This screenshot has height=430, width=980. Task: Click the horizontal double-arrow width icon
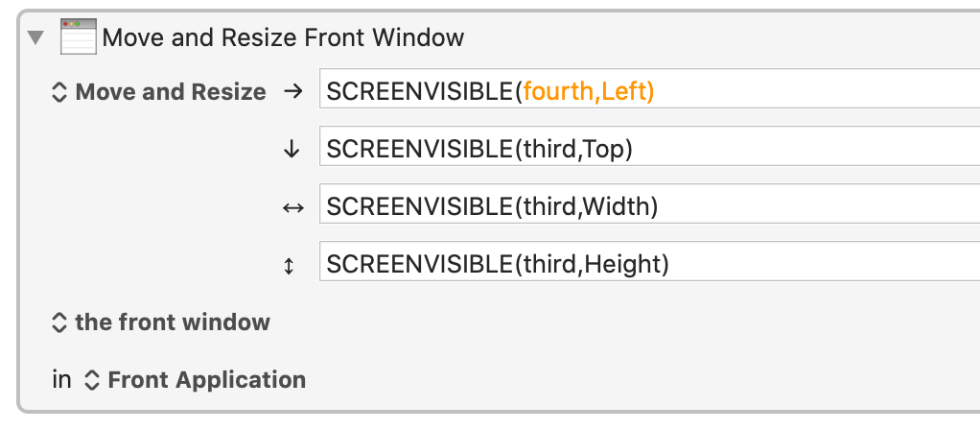coord(293,207)
